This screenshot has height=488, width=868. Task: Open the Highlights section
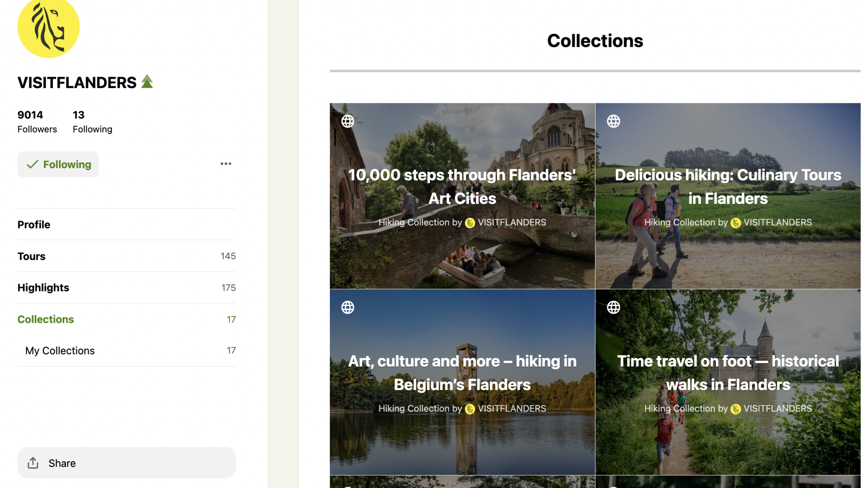126,288
